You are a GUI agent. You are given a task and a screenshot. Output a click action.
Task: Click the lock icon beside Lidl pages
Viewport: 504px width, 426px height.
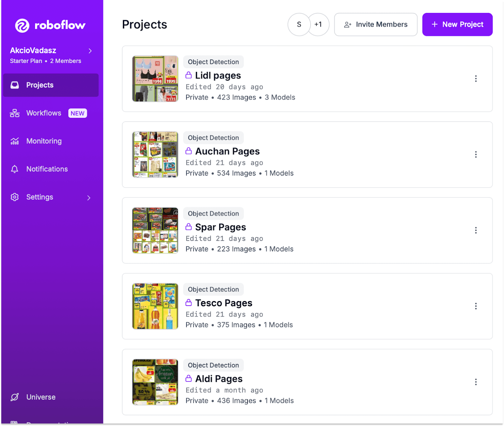(x=188, y=75)
